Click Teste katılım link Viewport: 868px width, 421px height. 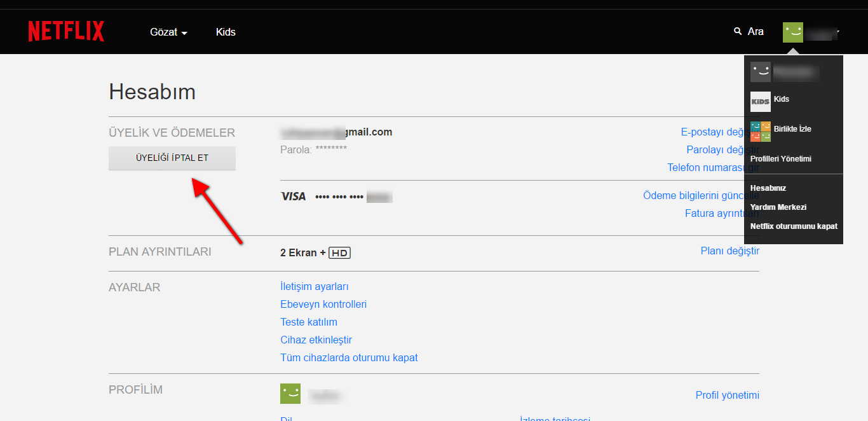(309, 322)
